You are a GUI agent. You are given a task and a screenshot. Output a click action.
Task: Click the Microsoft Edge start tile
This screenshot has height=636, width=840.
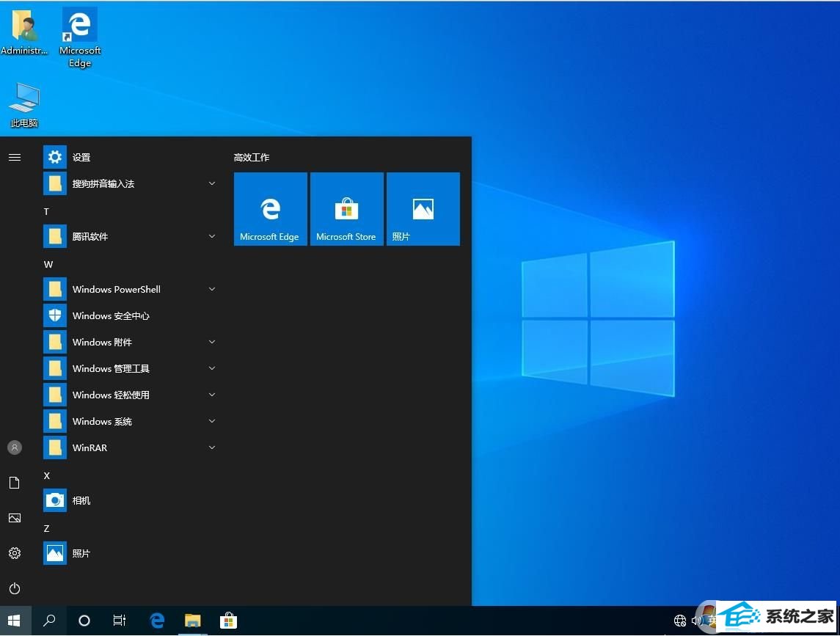(271, 209)
